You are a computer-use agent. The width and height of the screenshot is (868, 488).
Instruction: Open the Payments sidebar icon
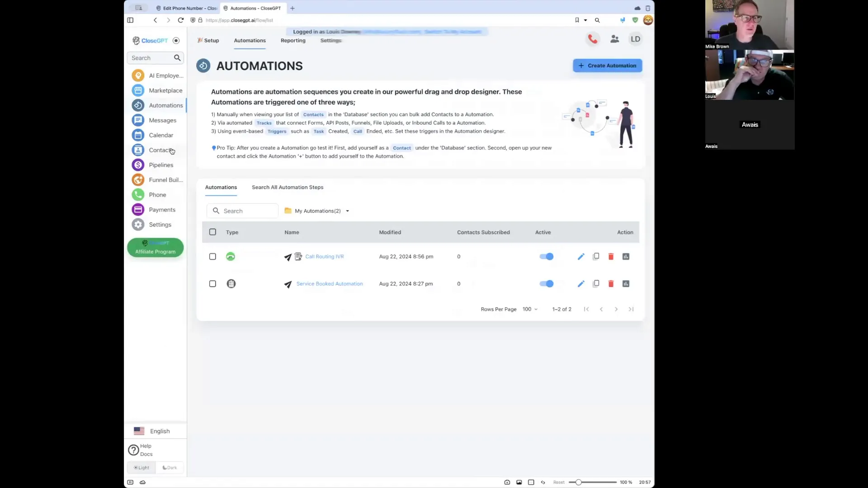138,210
